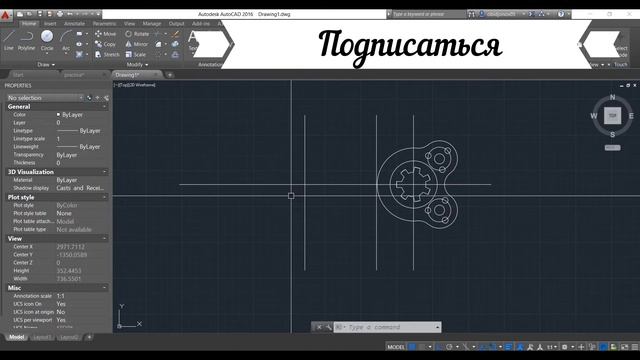
Task: Toggle PICKADD icon in Properties panel
Action: pyautogui.click(x=89, y=98)
